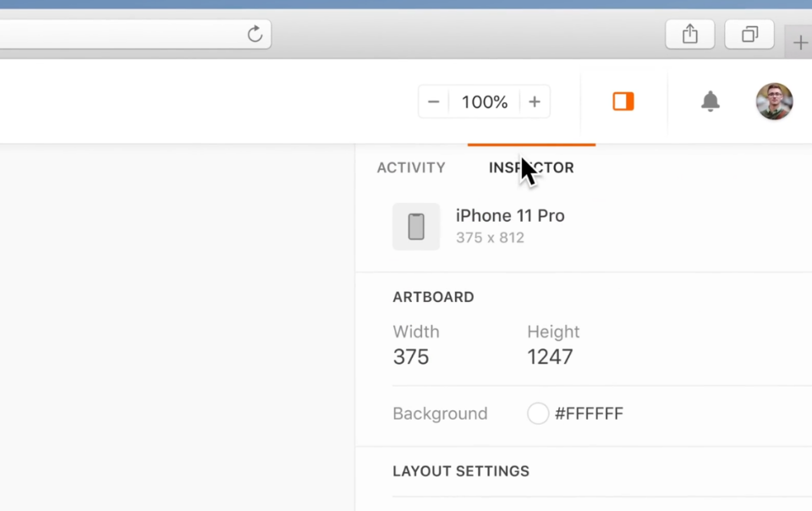Click the artboard width value 375

pos(411,357)
